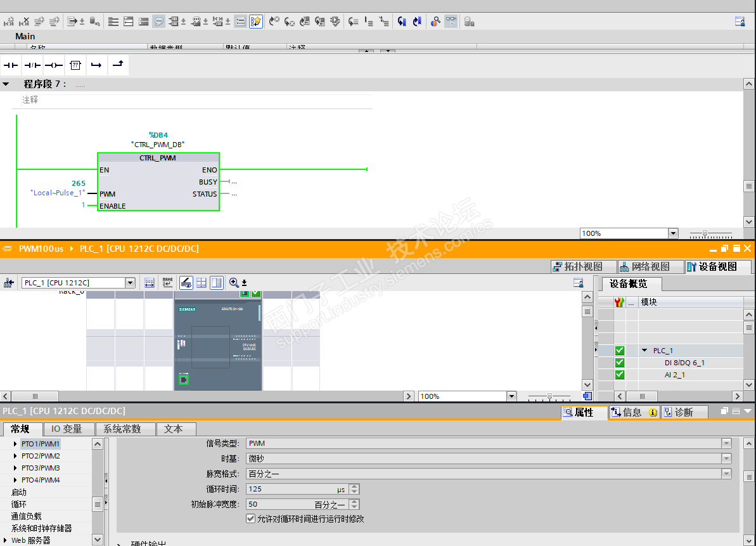Expand the PTO2/PWM2 tree node
756x546 pixels.
15,456
